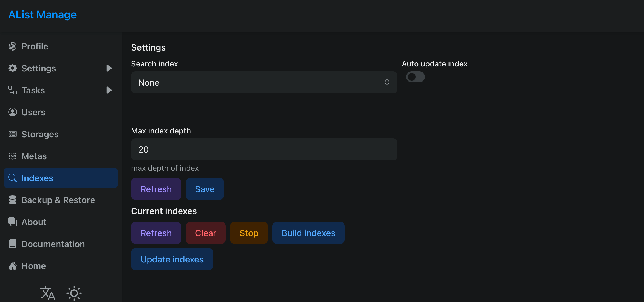Switch language using the translate icon
644x302 pixels.
[x=47, y=293]
